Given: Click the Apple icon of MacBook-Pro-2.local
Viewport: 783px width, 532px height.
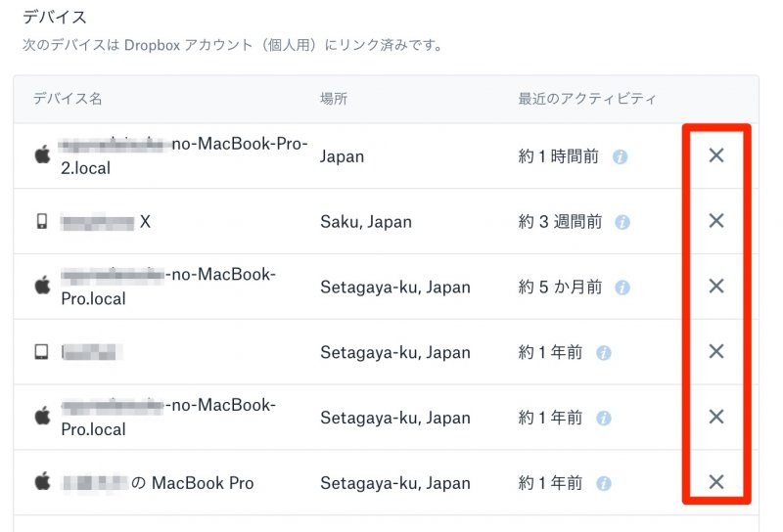Looking at the screenshot, I should [42, 155].
